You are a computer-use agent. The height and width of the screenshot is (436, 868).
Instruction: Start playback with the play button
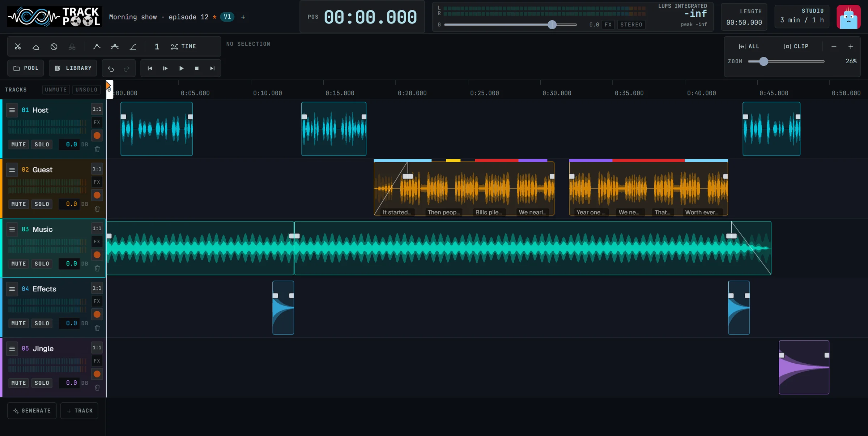pos(181,68)
